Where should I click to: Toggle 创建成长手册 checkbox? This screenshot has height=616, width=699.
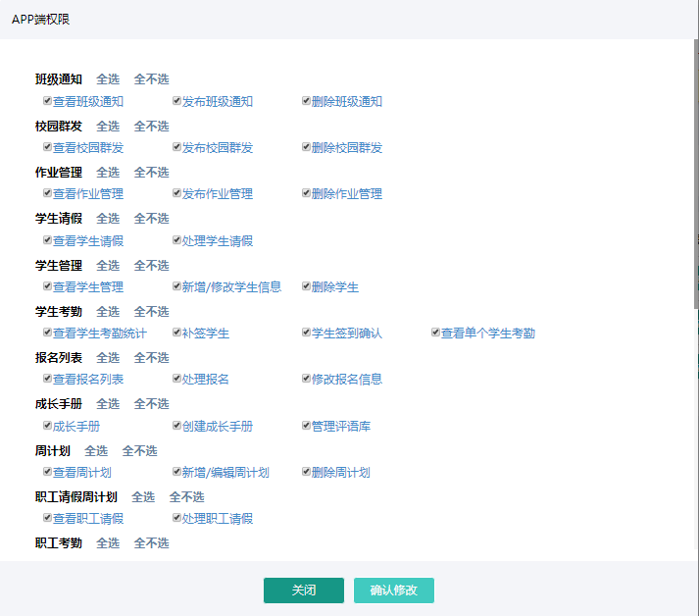pos(176,426)
